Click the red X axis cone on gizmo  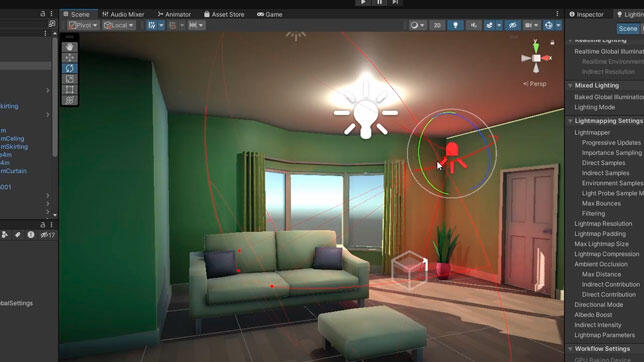(x=547, y=58)
